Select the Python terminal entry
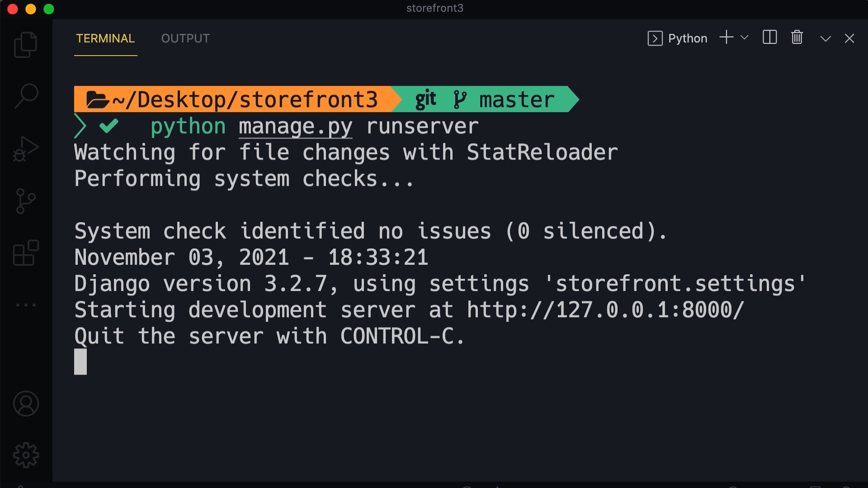 677,38
